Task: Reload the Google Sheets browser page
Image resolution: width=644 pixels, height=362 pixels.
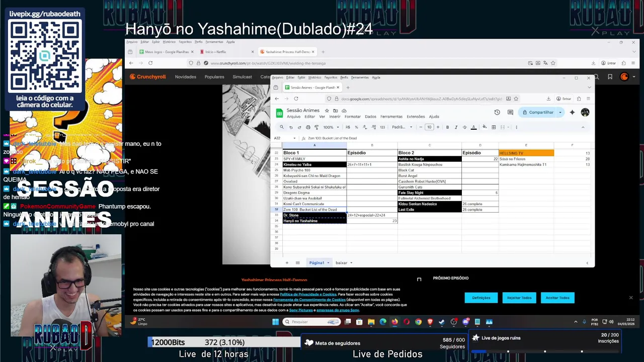Action: 296,99
